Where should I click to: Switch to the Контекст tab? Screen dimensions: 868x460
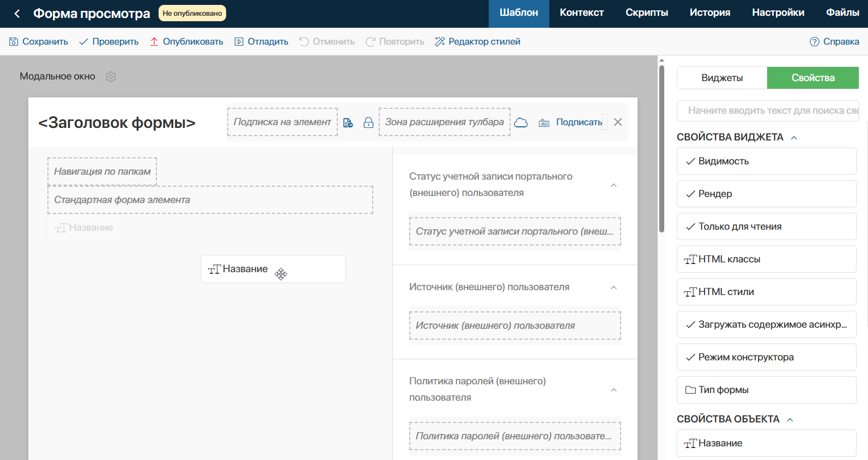(581, 14)
